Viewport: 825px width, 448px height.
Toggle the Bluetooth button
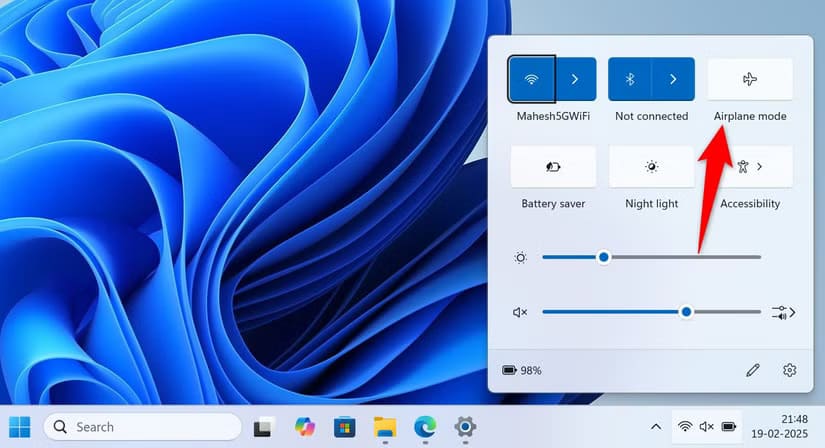click(630, 79)
